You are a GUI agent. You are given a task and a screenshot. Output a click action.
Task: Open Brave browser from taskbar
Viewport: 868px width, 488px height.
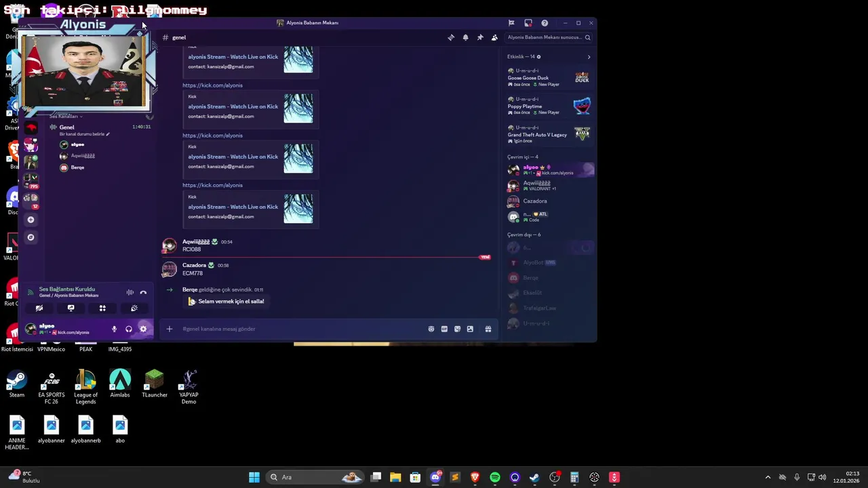(x=475, y=477)
